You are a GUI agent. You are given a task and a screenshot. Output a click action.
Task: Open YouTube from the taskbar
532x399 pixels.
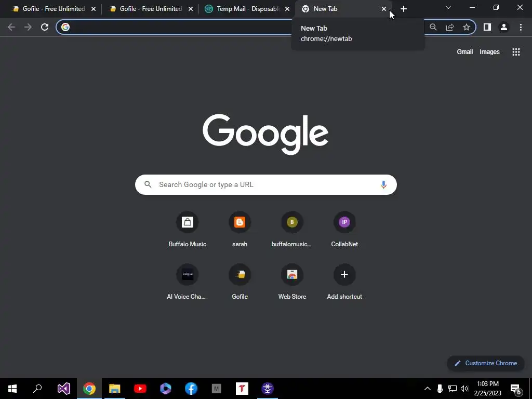tap(140, 389)
